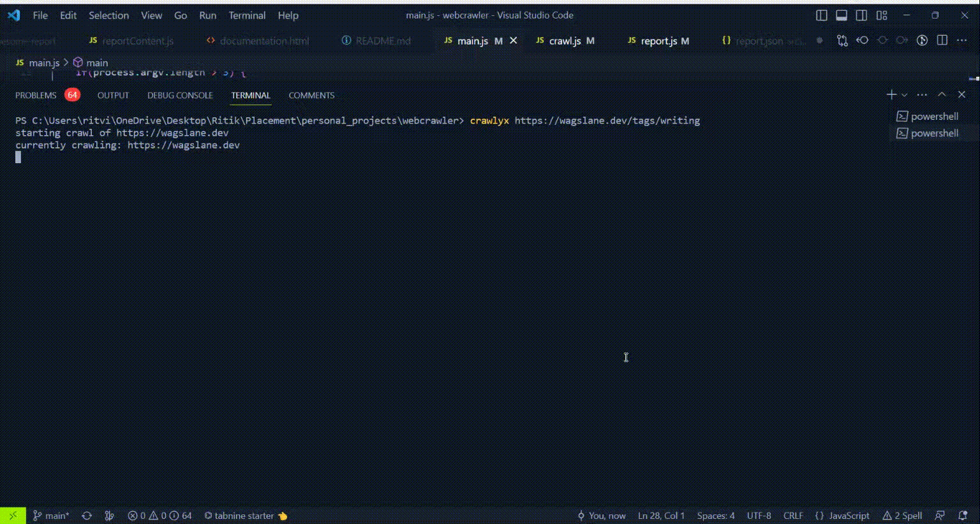Click the 2 Spell warning indicator
980x524 pixels.
pyautogui.click(x=902, y=516)
